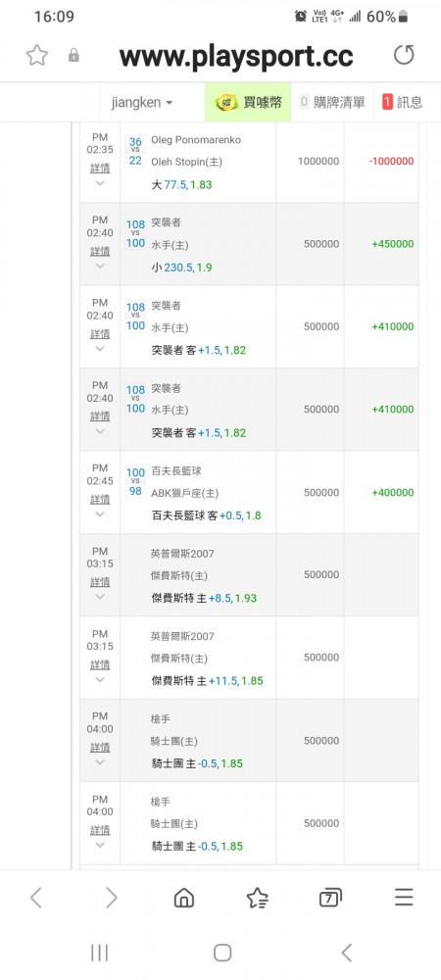441x980 pixels.
Task: Open the bookmarks list star icon
Action: [x=258, y=898]
